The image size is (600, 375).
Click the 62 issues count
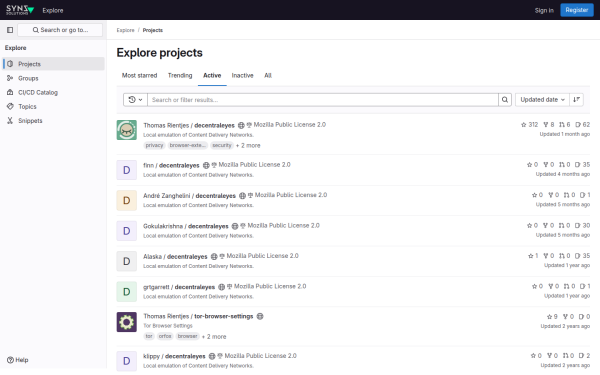(582, 125)
